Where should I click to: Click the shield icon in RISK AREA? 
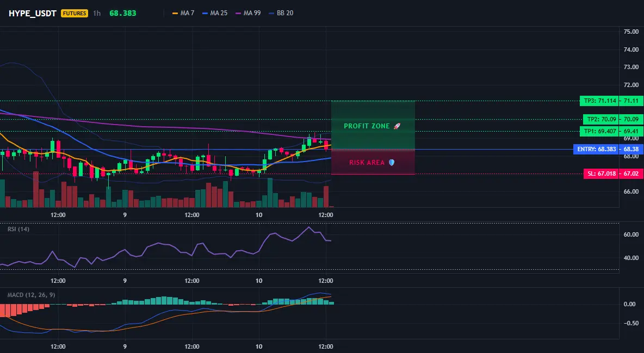(x=392, y=162)
